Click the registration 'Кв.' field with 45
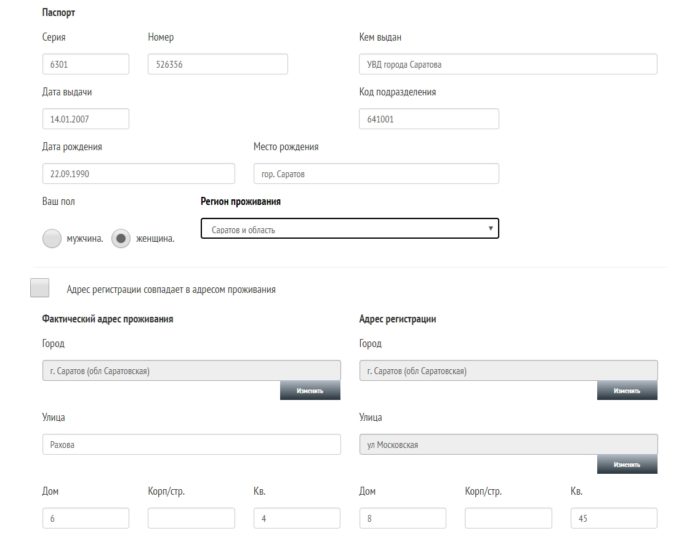Image resolution: width=700 pixels, height=539 pixels. pos(613,518)
